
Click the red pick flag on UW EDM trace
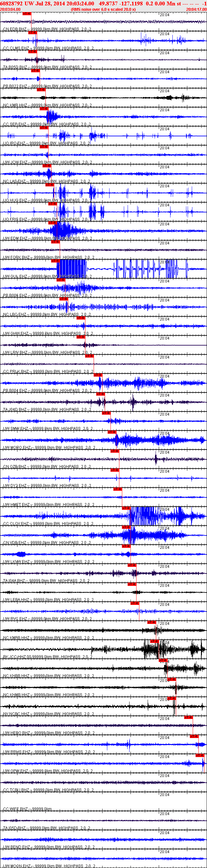(52, 223)
